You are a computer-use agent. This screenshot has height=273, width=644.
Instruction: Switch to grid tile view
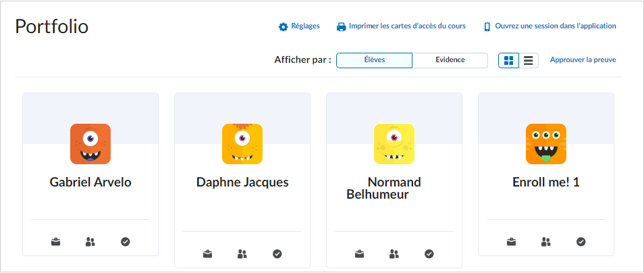pos(508,60)
